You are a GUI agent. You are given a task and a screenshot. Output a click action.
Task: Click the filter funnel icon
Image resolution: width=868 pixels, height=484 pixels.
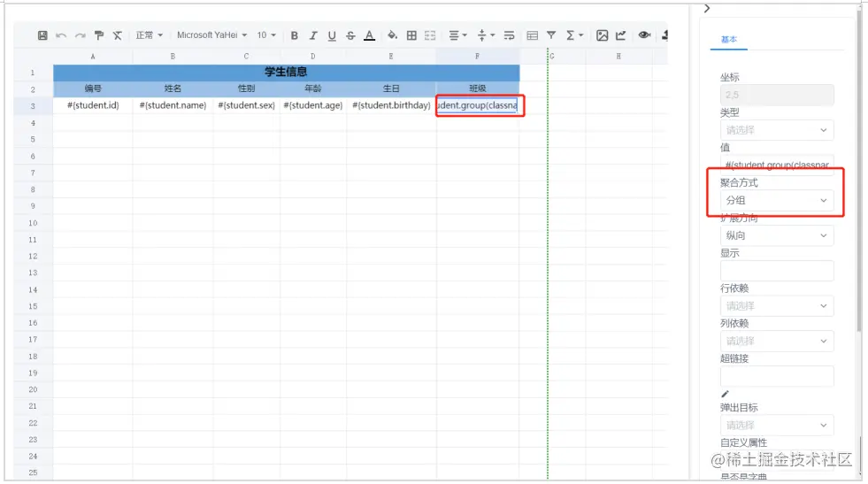551,35
